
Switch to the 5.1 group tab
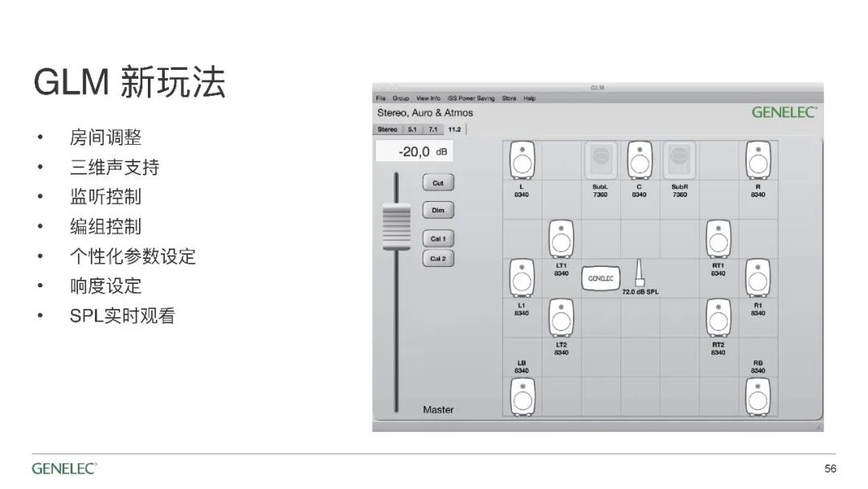click(x=412, y=129)
